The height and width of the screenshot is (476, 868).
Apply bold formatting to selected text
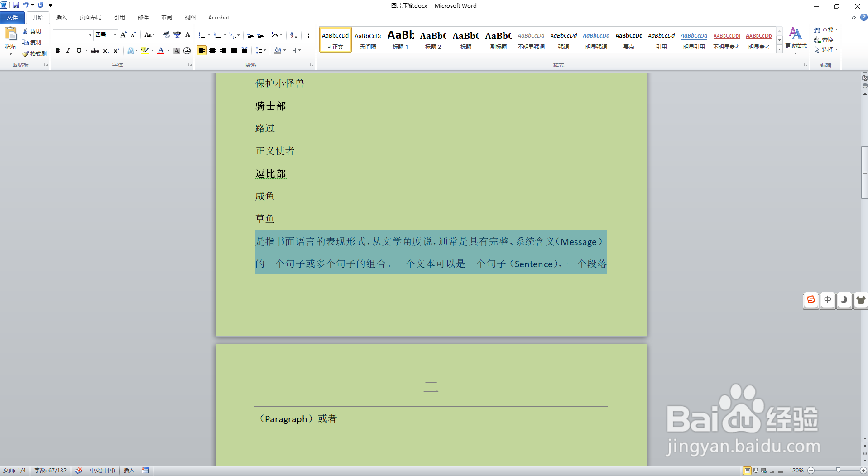tap(58, 50)
